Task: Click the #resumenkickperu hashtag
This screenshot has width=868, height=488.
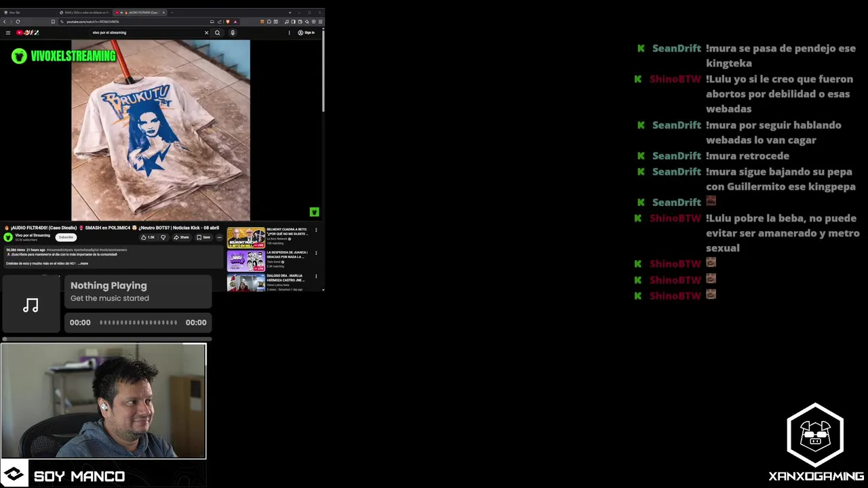Action: click(60, 250)
